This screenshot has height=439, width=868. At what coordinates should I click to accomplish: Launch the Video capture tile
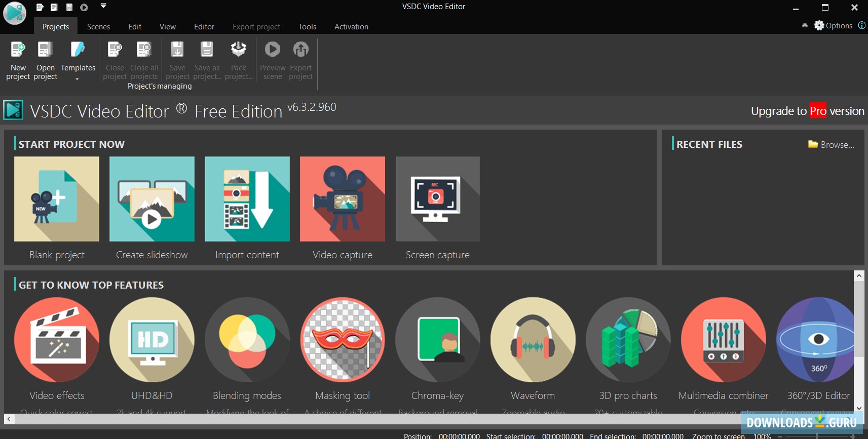[343, 199]
